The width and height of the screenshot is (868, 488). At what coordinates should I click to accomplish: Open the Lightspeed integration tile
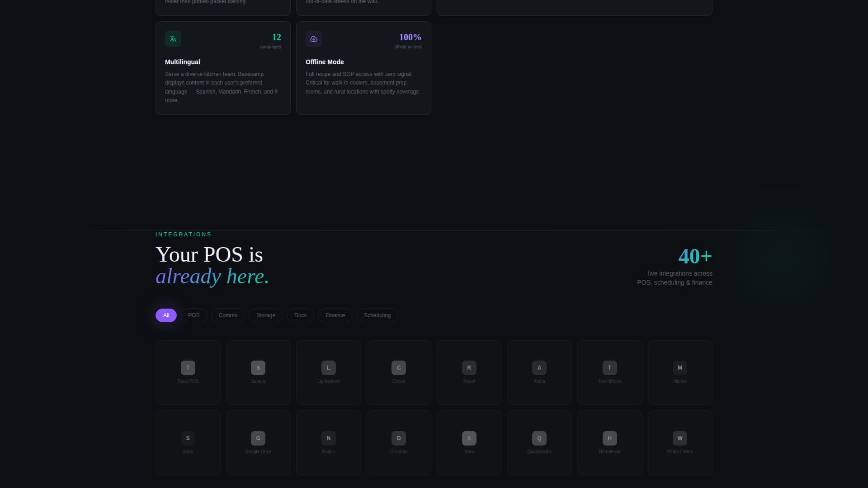point(329,373)
